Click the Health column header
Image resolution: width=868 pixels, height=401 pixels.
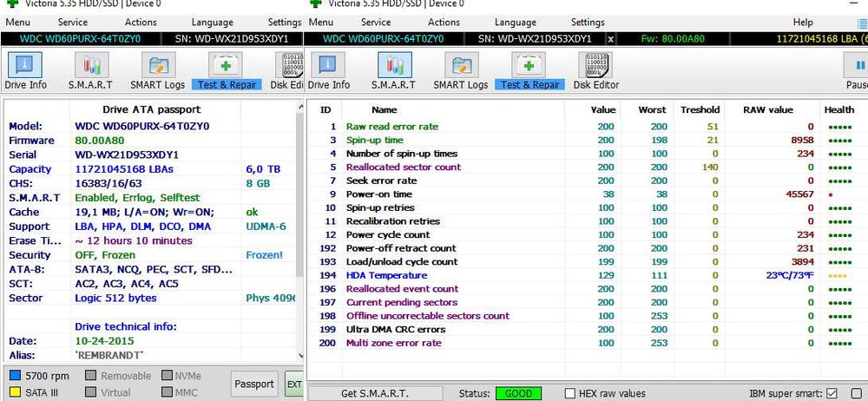tap(838, 109)
